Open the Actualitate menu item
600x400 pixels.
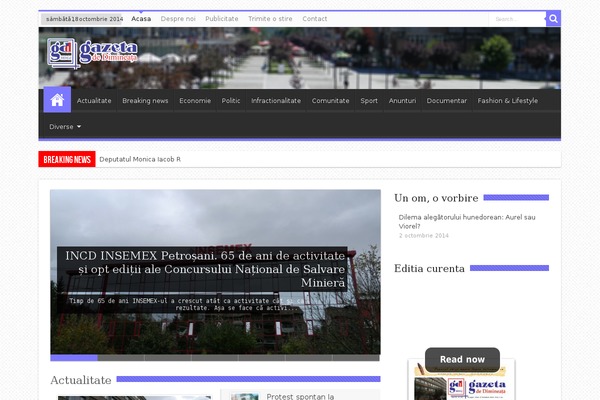94,101
